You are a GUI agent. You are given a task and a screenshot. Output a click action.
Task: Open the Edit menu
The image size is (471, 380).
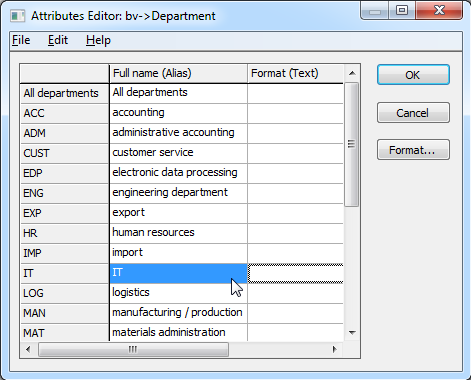tap(58, 40)
